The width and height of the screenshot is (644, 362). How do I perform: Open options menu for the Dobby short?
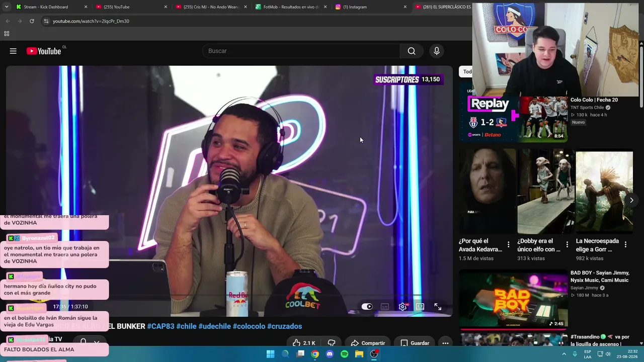567,245
